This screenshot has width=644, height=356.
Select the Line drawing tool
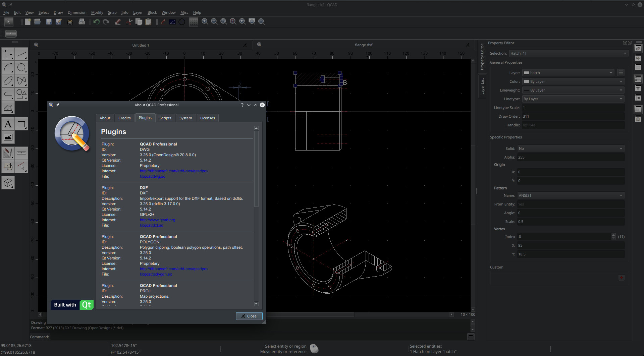click(x=21, y=54)
